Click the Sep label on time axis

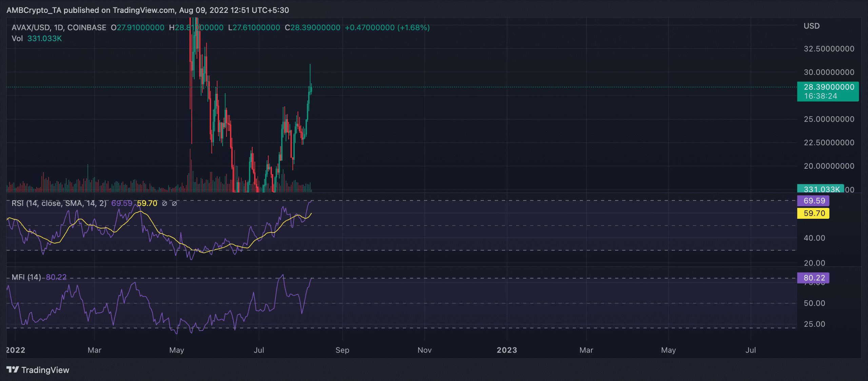pyautogui.click(x=342, y=350)
